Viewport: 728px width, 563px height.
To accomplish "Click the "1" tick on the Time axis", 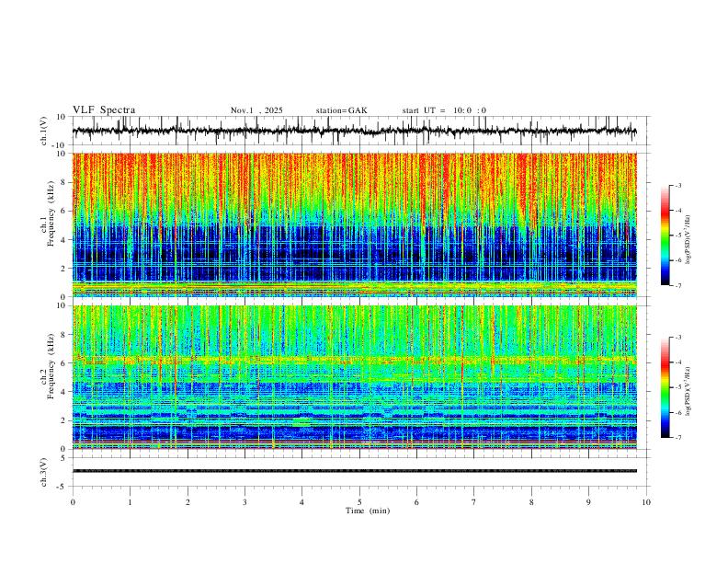I will (x=130, y=502).
